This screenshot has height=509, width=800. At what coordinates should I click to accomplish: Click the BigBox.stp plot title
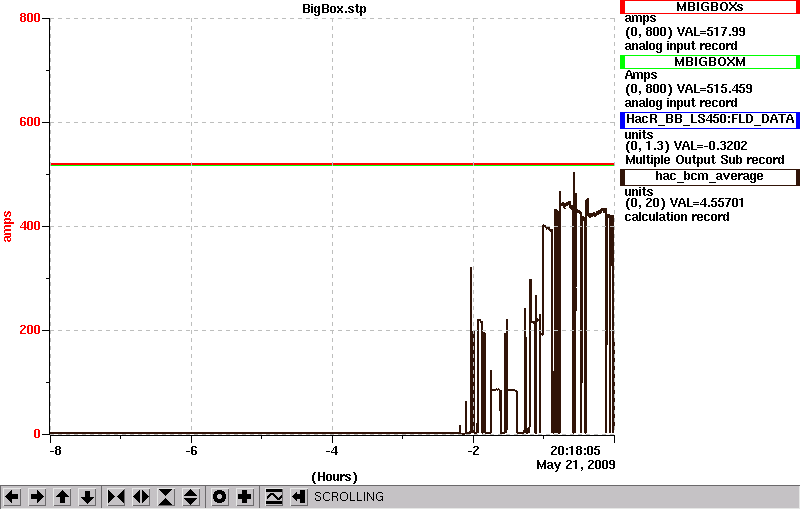click(x=334, y=9)
